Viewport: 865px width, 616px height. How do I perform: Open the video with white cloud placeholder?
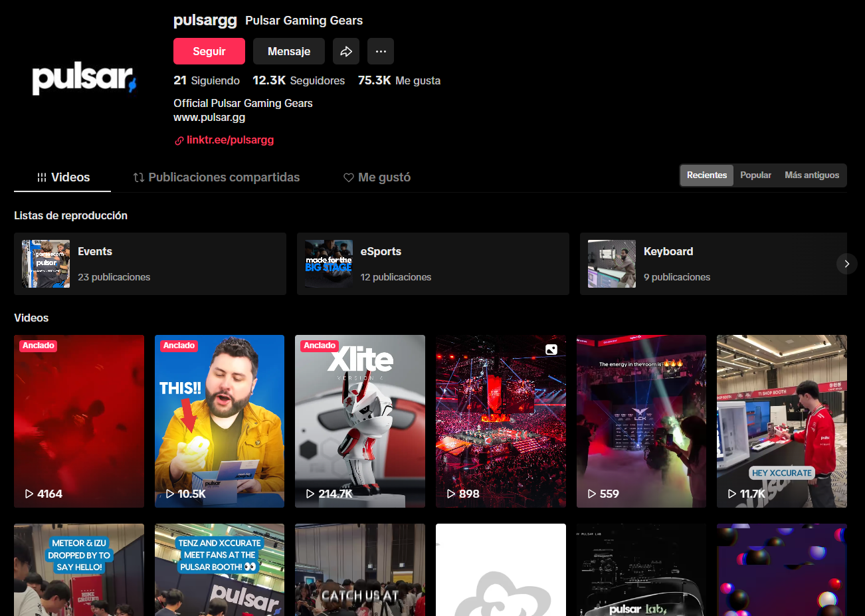pos(501,570)
